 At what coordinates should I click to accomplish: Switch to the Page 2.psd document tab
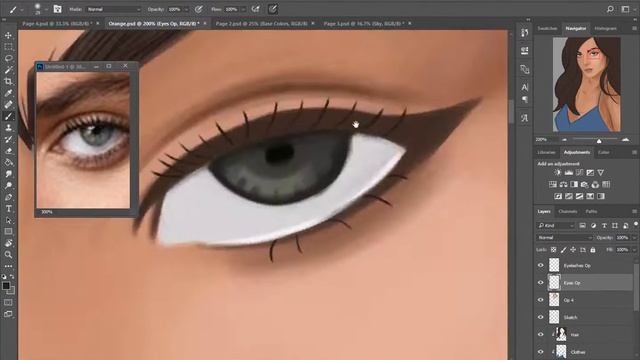(x=262, y=24)
